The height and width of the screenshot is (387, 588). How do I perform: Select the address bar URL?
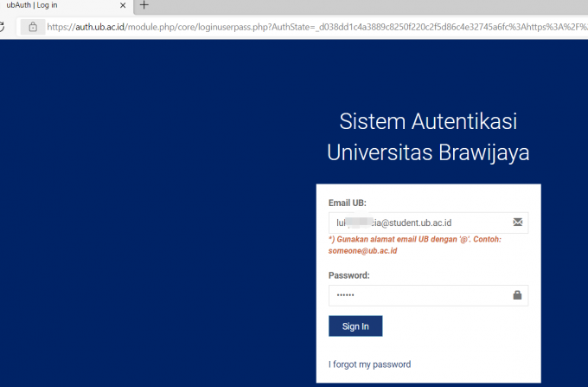click(316, 27)
